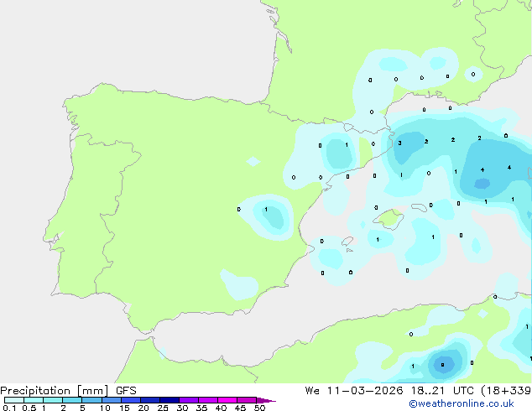Select the 5–10 mm legend color box
Screen dimensions: 532x411
(91, 400)
